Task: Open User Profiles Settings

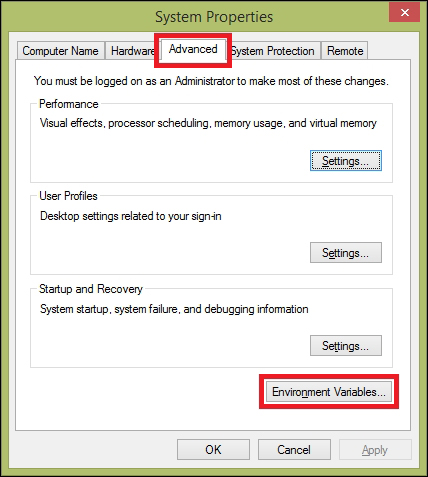Action: point(346,253)
